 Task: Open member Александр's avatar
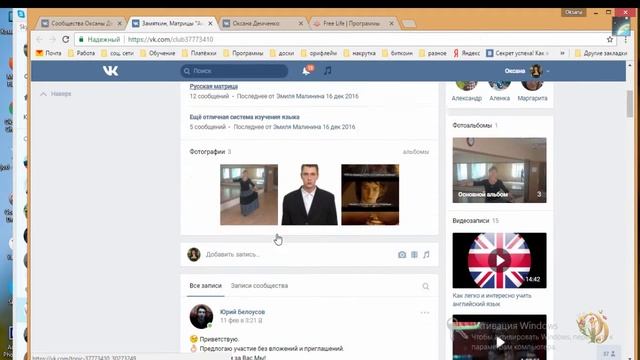(x=467, y=86)
